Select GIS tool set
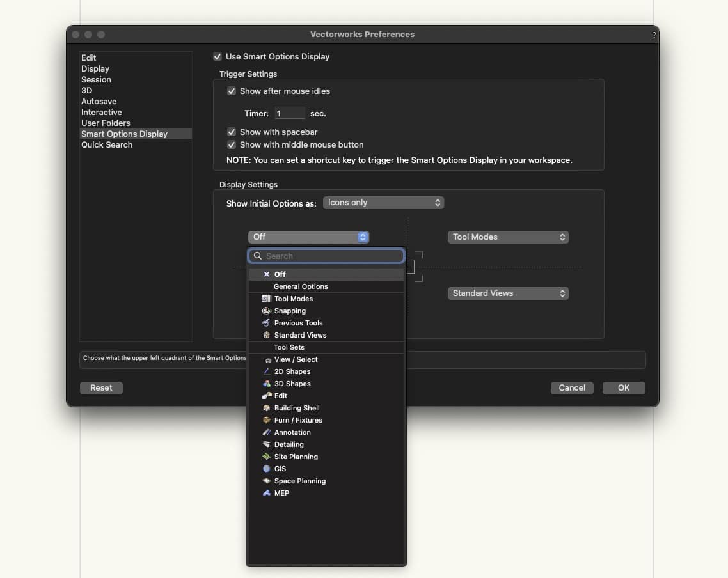The image size is (728, 578). (326, 469)
